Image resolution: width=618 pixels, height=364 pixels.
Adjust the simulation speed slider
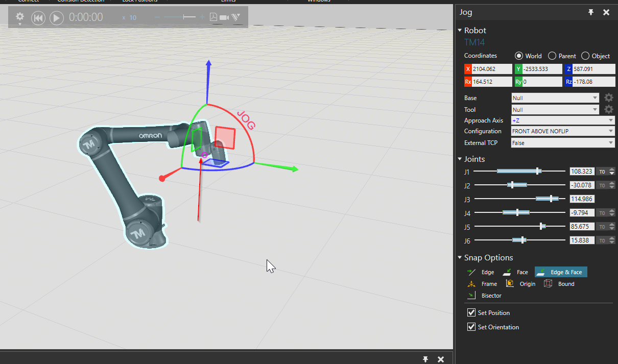180,17
